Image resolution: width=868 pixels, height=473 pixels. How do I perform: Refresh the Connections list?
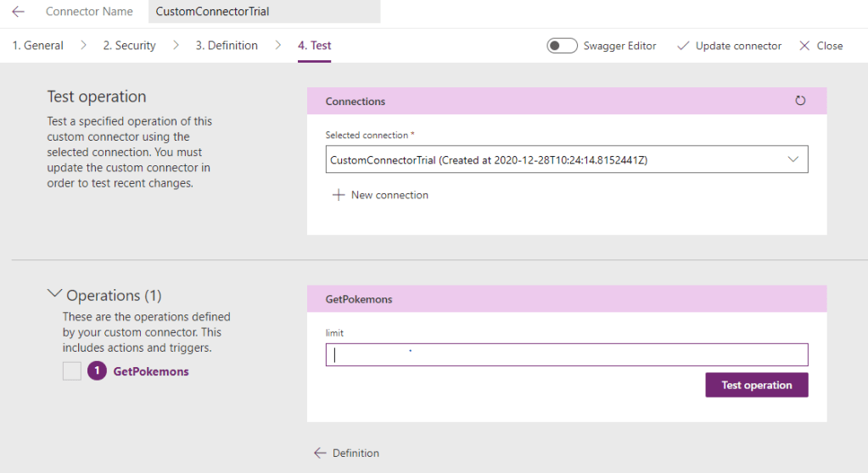tap(800, 101)
